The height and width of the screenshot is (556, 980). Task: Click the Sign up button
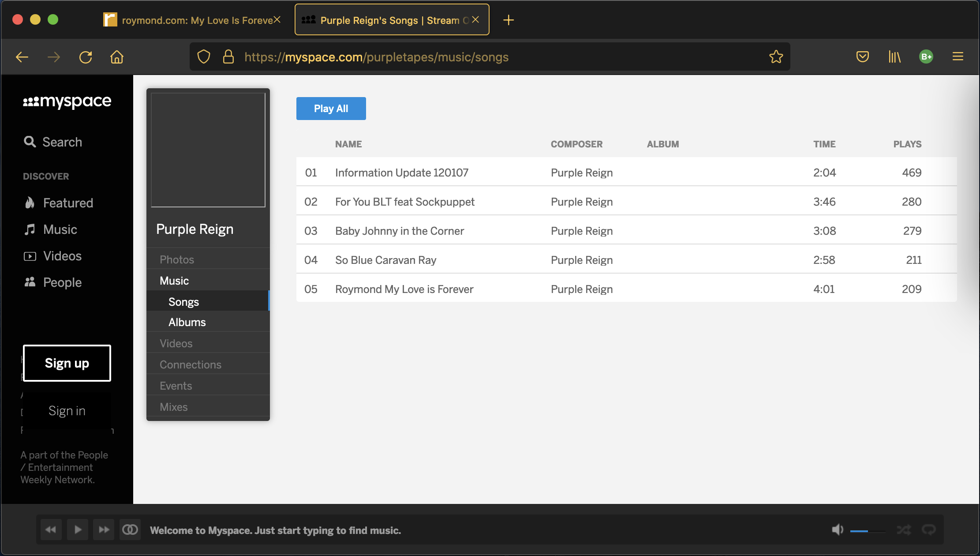67,363
